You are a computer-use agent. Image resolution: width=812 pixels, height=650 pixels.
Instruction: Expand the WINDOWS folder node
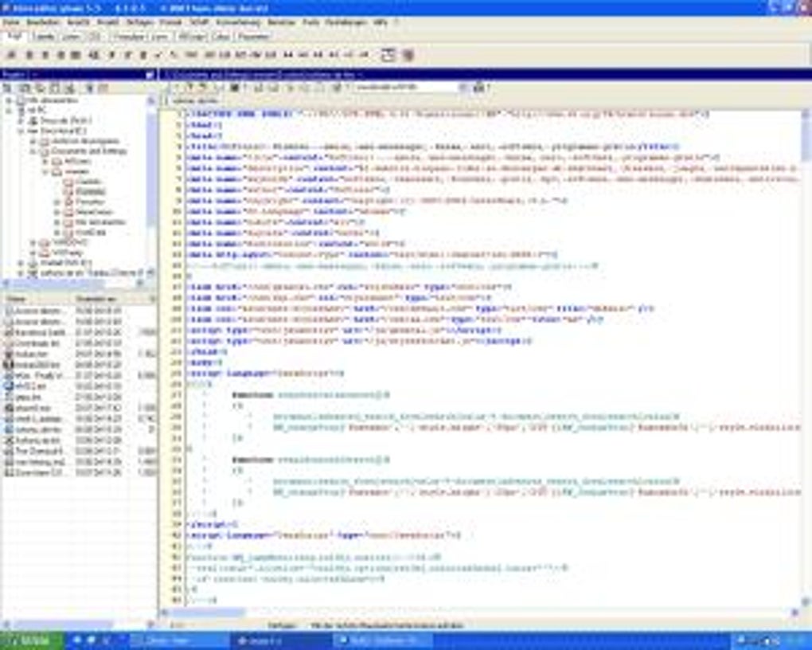click(x=33, y=243)
